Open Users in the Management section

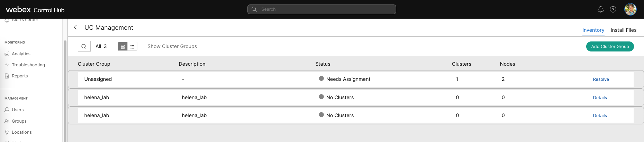point(18,110)
